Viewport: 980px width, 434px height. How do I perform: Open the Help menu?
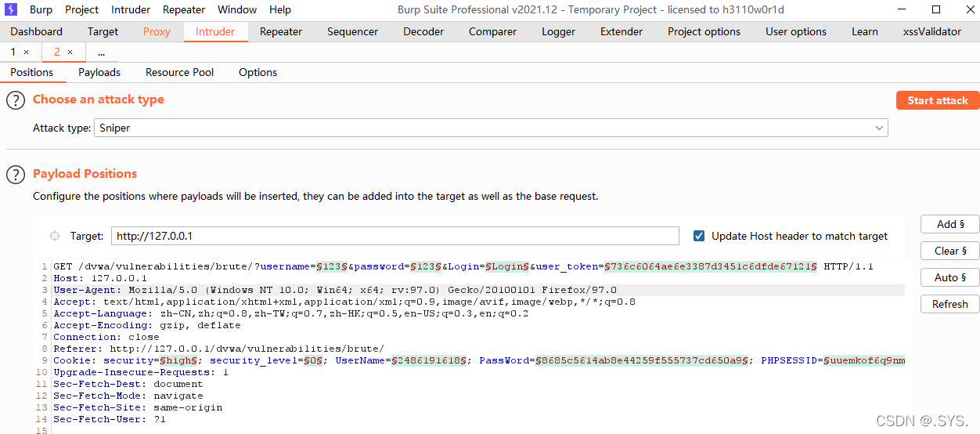point(280,9)
